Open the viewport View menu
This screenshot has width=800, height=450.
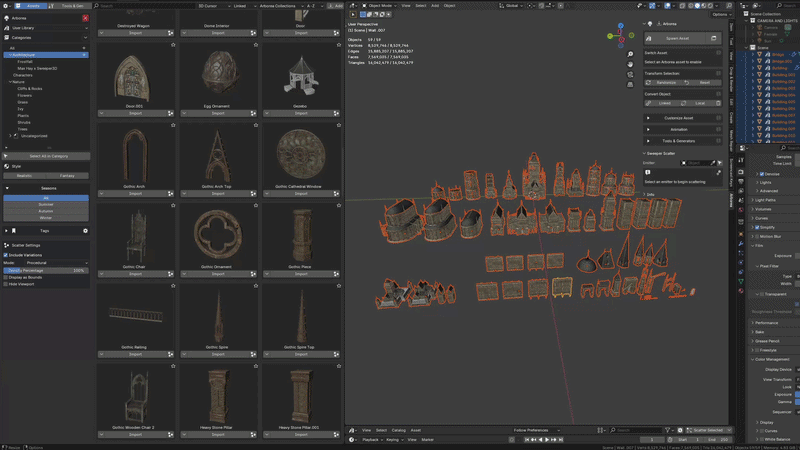tap(406, 6)
